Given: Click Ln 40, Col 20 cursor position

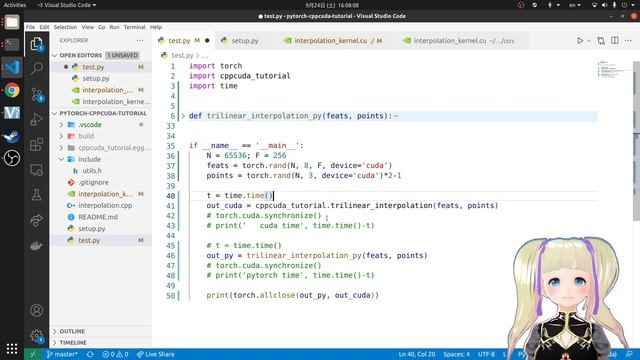Looking at the screenshot, I should [417, 354].
